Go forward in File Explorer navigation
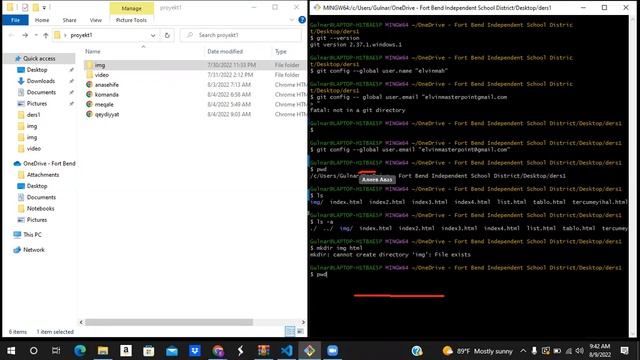This screenshot has width=640, height=360. click(25, 36)
